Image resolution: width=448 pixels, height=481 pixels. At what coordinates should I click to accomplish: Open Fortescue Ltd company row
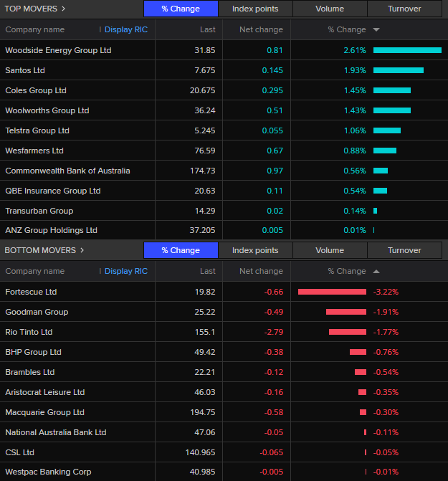31,292
